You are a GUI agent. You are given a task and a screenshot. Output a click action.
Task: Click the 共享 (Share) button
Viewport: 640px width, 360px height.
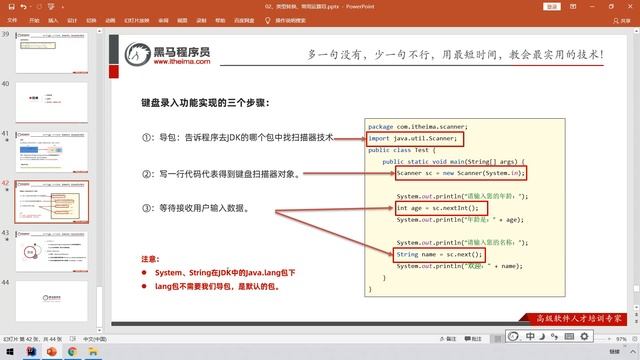click(x=622, y=20)
